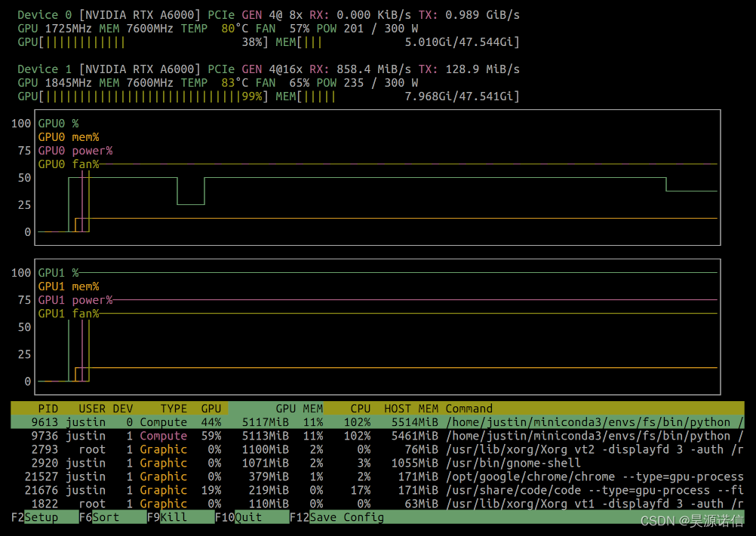Click 5461MiB host memory cell
This screenshot has height=536, width=756.
(415, 436)
